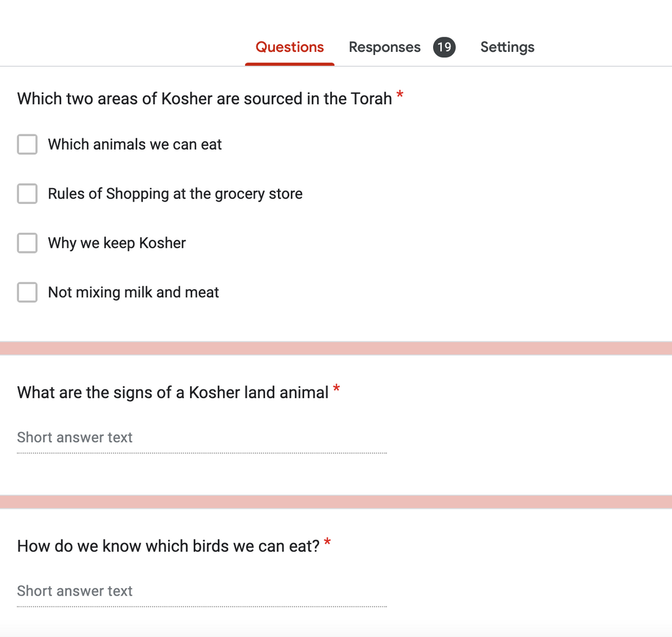
Task: Go to the Settings tab
Action: click(x=507, y=47)
